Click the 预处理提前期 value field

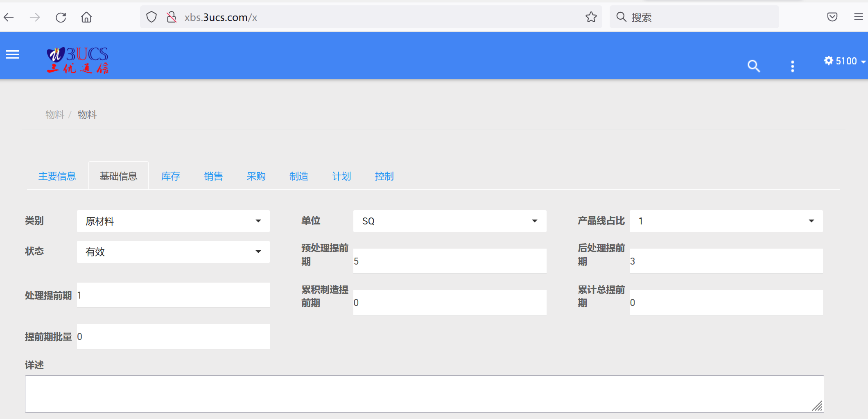(449, 261)
